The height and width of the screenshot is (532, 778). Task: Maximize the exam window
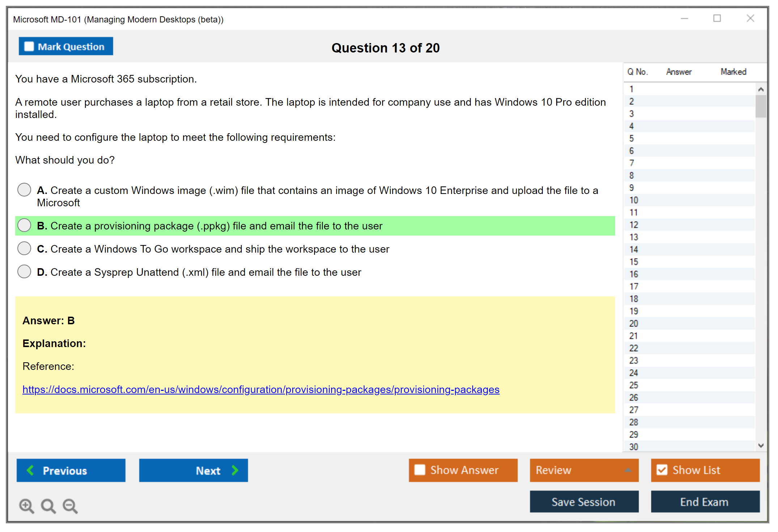click(x=717, y=18)
